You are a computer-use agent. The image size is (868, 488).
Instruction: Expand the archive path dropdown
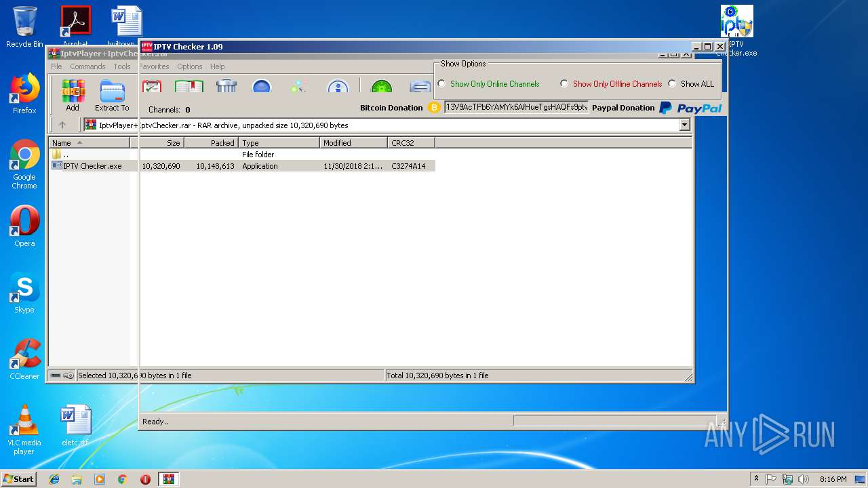[684, 125]
